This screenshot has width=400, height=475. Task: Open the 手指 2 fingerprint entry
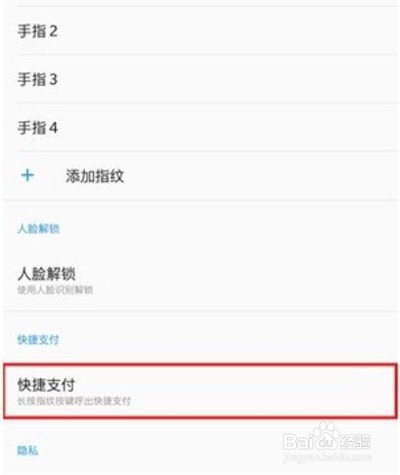[x=200, y=31]
